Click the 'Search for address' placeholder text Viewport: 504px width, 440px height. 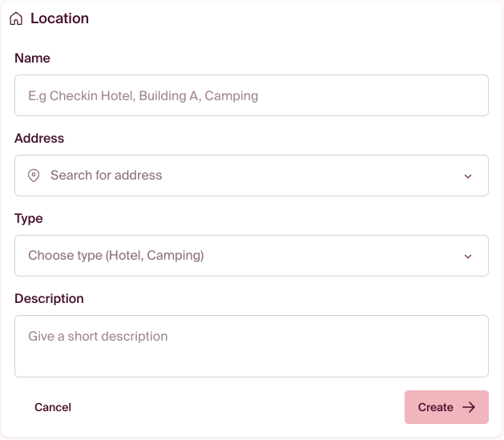tap(106, 176)
